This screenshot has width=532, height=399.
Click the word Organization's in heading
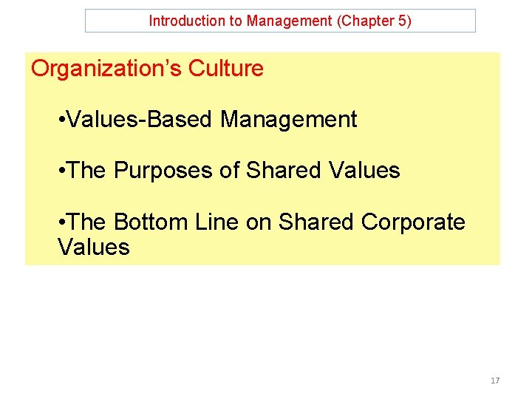coord(106,68)
